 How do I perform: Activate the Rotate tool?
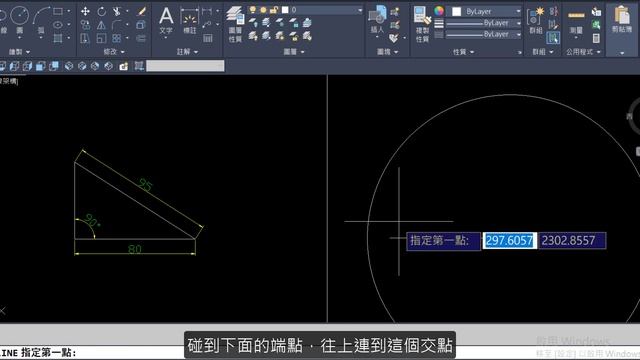tap(102, 11)
